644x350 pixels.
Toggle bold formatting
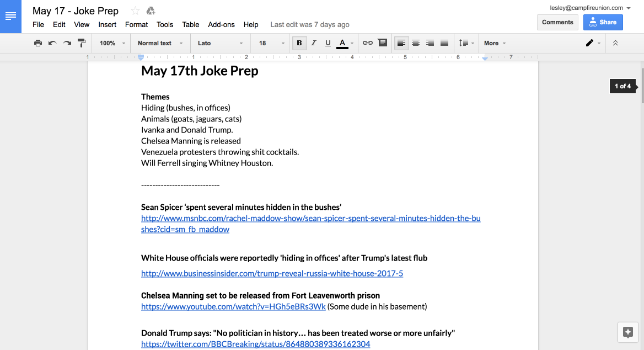pos(299,43)
